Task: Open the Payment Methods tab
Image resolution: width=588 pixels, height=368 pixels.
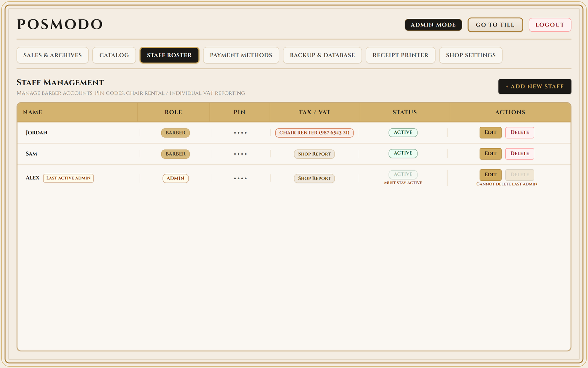Action: point(241,55)
